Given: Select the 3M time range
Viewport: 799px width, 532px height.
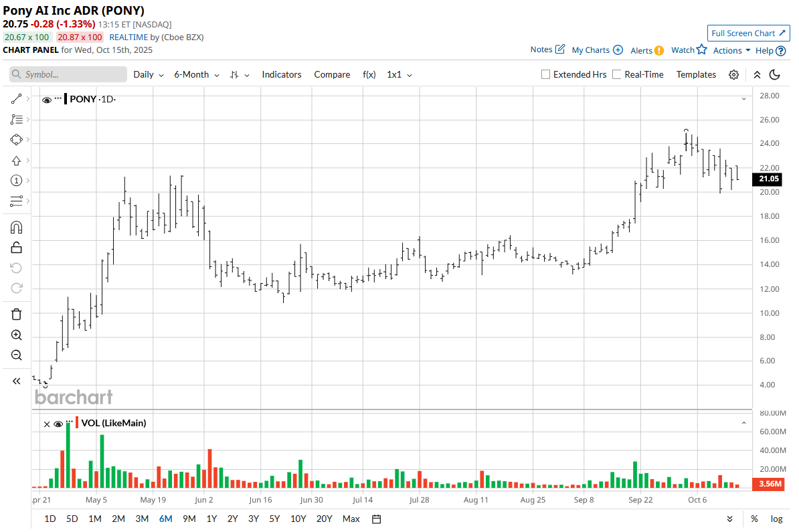Looking at the screenshot, I should pyautogui.click(x=142, y=519).
